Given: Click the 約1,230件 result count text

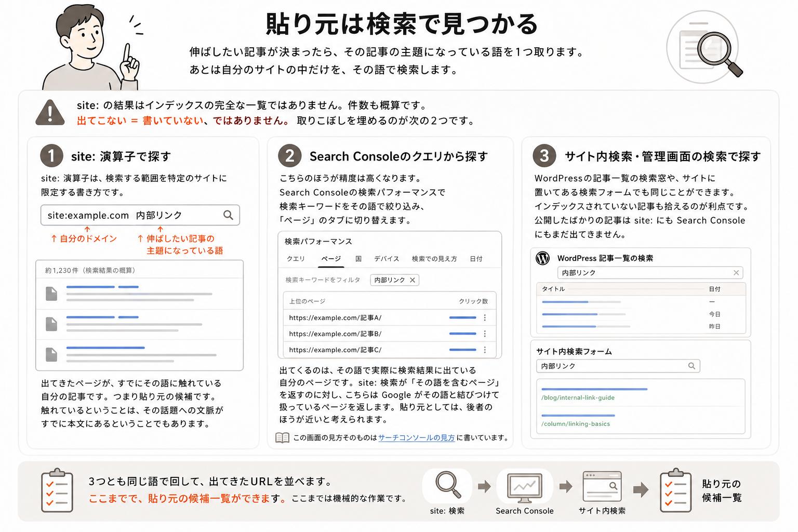Looking at the screenshot, I should tap(90, 271).
